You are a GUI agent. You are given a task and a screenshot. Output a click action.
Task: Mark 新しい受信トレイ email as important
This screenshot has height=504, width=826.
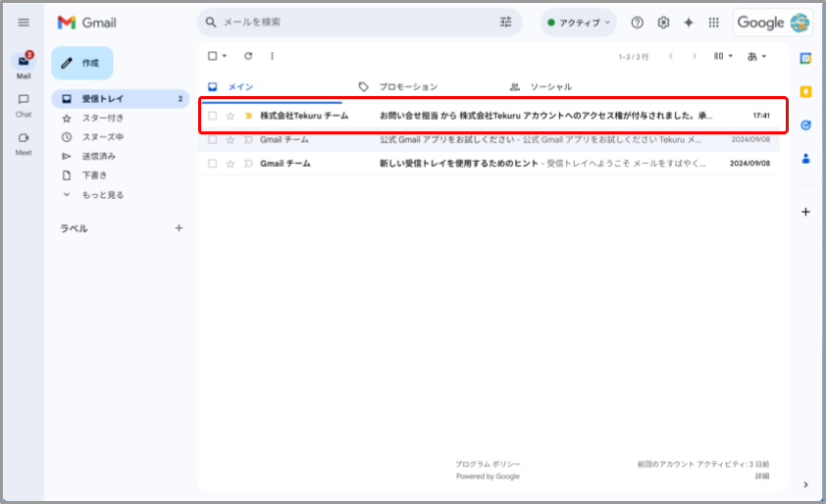248,164
